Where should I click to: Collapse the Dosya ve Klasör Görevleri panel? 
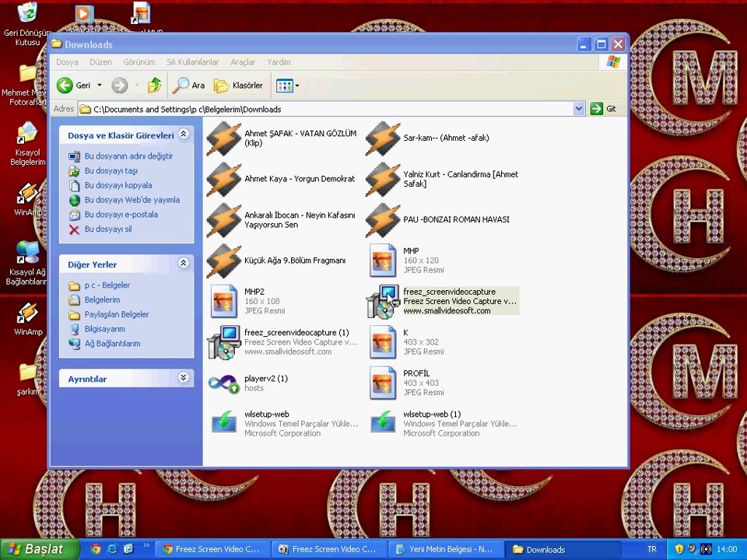point(184,135)
